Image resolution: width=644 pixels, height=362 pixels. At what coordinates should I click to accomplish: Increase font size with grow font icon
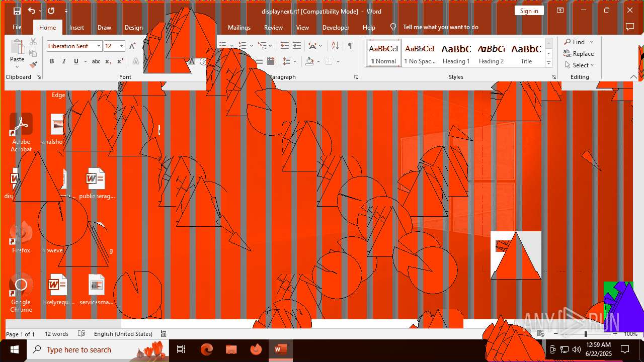pyautogui.click(x=132, y=46)
